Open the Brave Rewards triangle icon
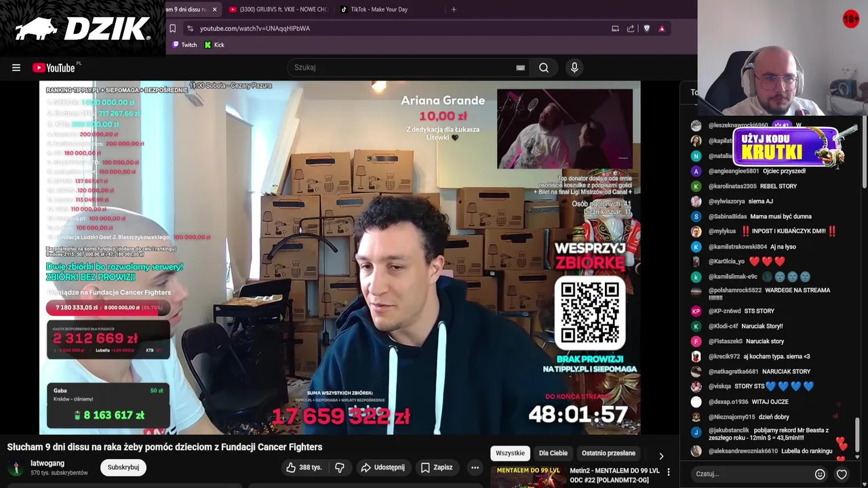 662,28
